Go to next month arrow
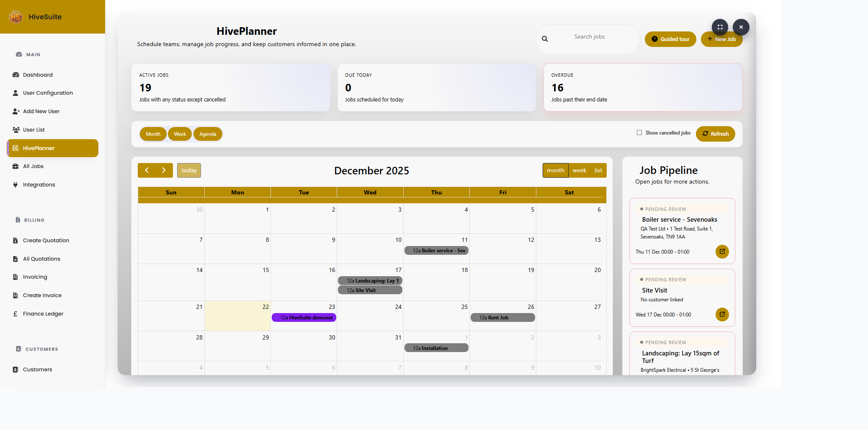This screenshot has width=868, height=430. (164, 170)
